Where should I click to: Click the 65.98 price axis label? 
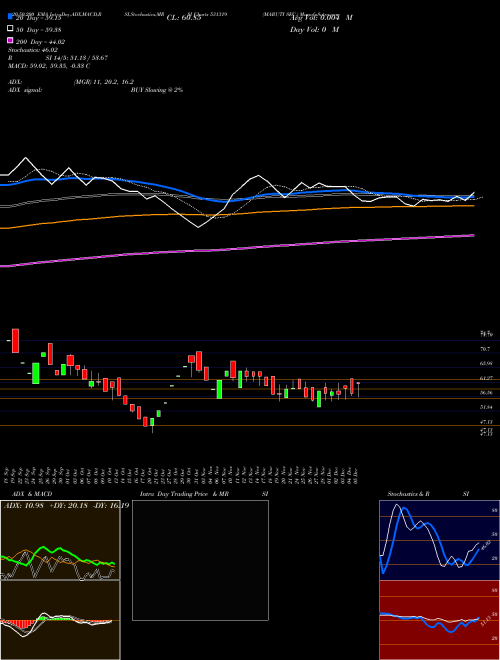486,363
